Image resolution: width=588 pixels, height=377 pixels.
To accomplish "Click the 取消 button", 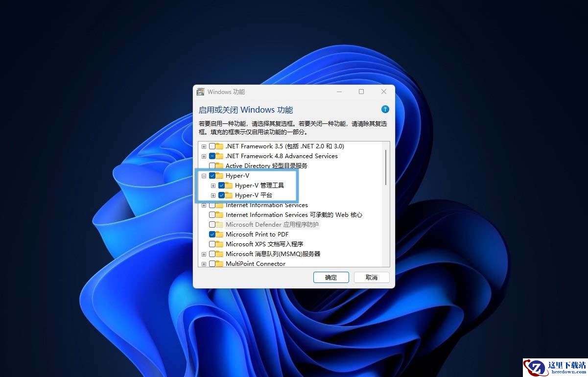I will point(372,277).
